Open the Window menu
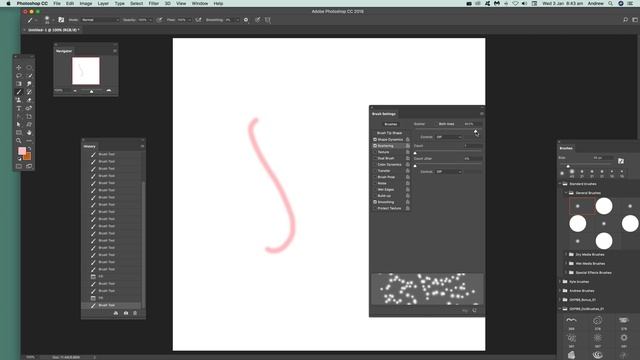Screen dimensions: 640x360 200,3
